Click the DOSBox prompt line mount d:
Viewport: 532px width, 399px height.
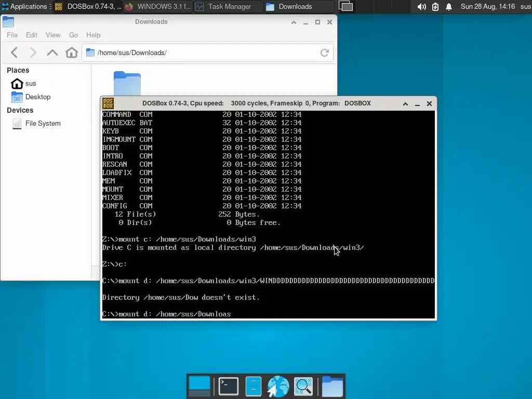(x=167, y=314)
